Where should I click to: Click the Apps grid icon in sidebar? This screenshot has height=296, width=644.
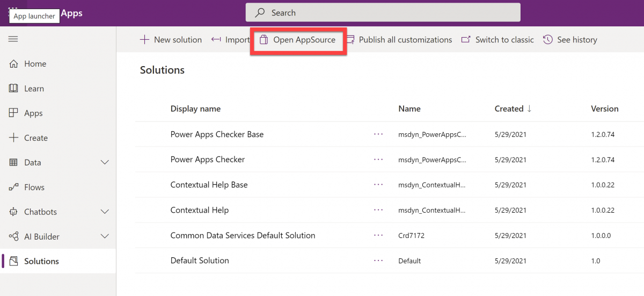tap(14, 113)
